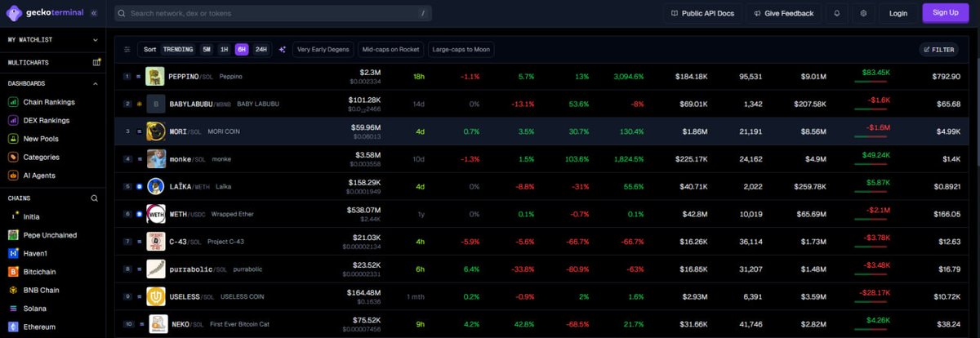Viewport: 980px width, 338px height.
Task: Click rank 2 badge for BABYLABUBU
Action: pos(127,105)
